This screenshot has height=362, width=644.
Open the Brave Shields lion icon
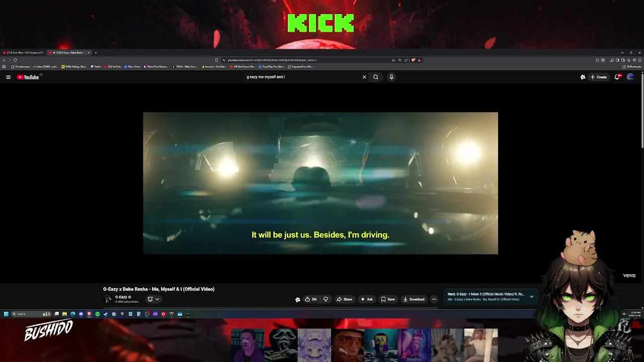pos(413,60)
